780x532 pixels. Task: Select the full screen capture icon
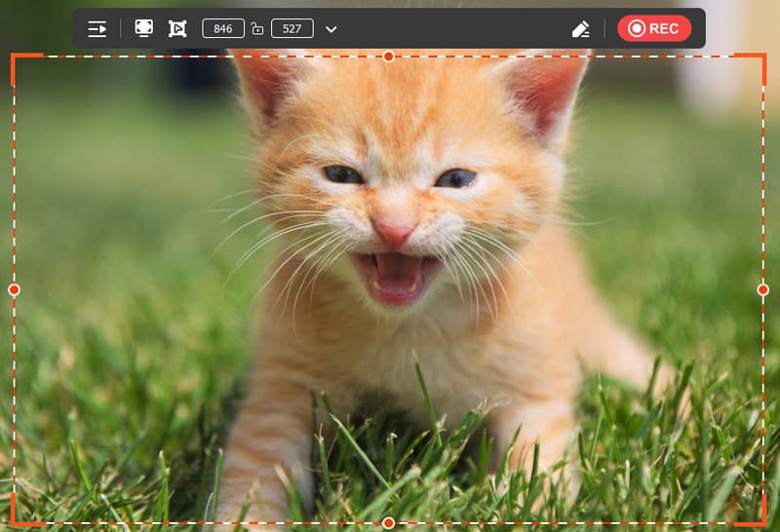pos(143,29)
